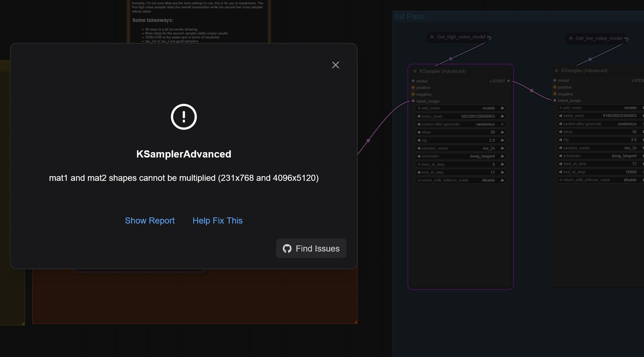The width and height of the screenshot is (644, 357).
Task: Collapse the first KSampler (Advanced) node dot
Action: coord(415,71)
